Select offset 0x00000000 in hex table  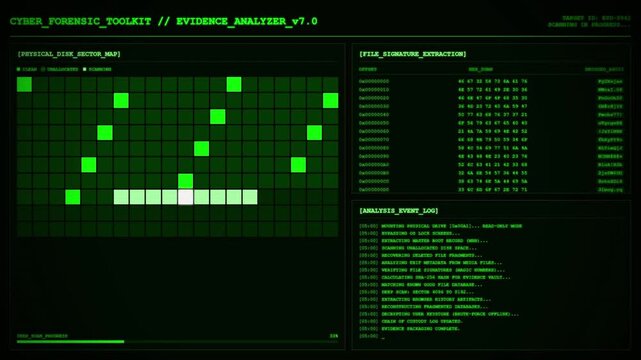pos(374,81)
